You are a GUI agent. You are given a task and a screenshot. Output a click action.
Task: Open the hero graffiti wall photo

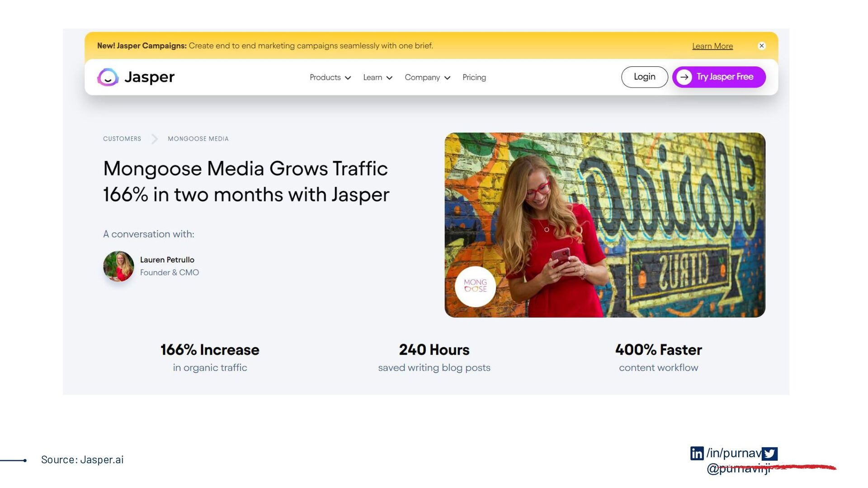[605, 225]
